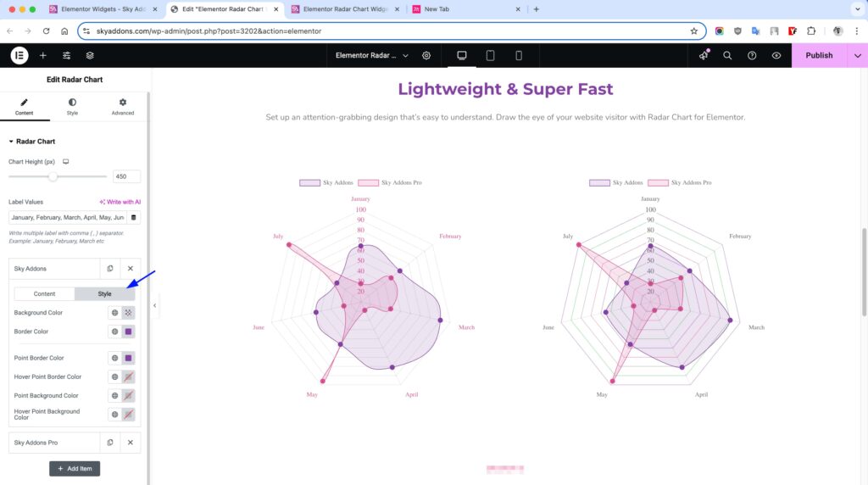This screenshot has height=485, width=868.
Task: Switch to Elementor Radar Chart Widget browser tab
Action: click(x=346, y=9)
